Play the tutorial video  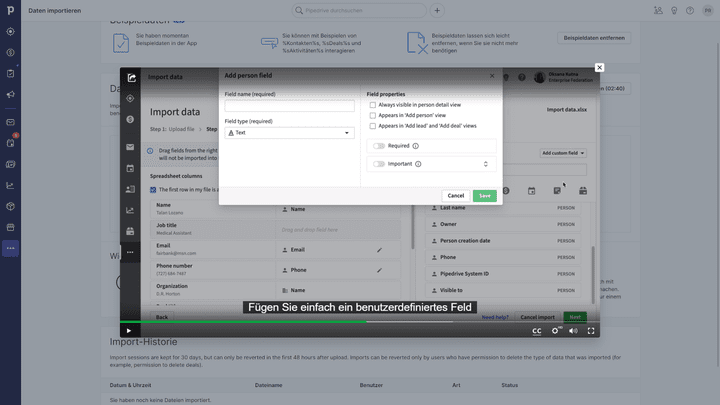[129, 331]
